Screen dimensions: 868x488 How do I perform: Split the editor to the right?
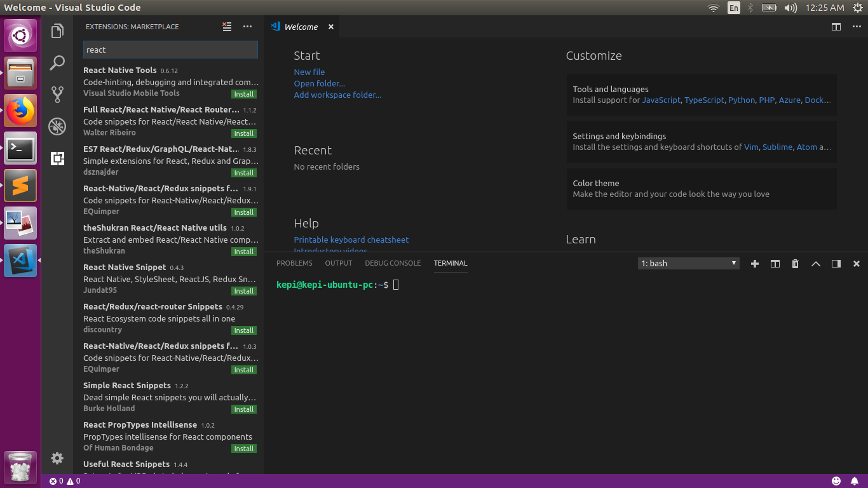(836, 27)
